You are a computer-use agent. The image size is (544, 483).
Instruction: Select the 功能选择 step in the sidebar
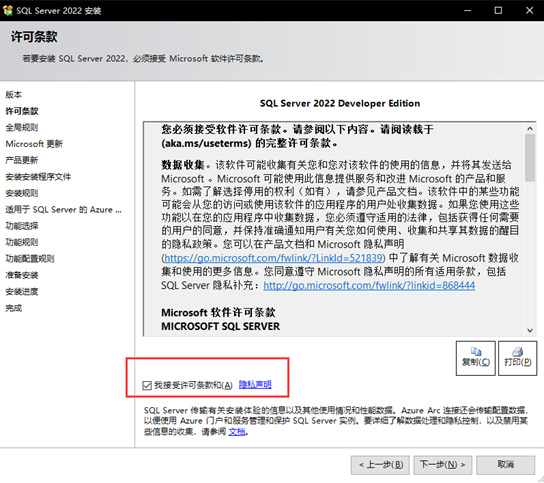point(22,226)
